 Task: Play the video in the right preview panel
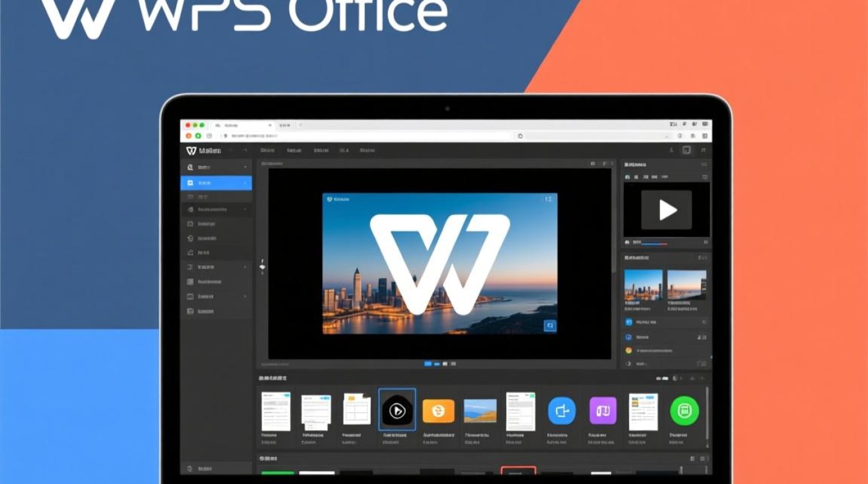(666, 209)
